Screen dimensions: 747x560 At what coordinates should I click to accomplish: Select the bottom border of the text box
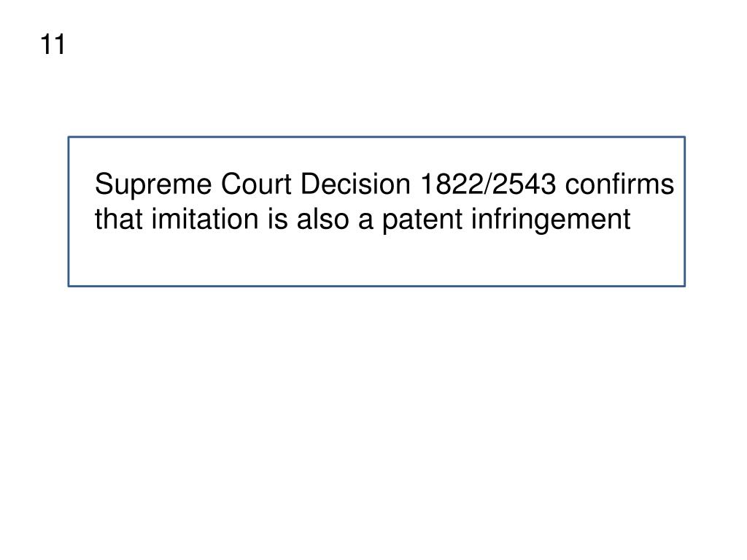pyautogui.click(x=376, y=286)
